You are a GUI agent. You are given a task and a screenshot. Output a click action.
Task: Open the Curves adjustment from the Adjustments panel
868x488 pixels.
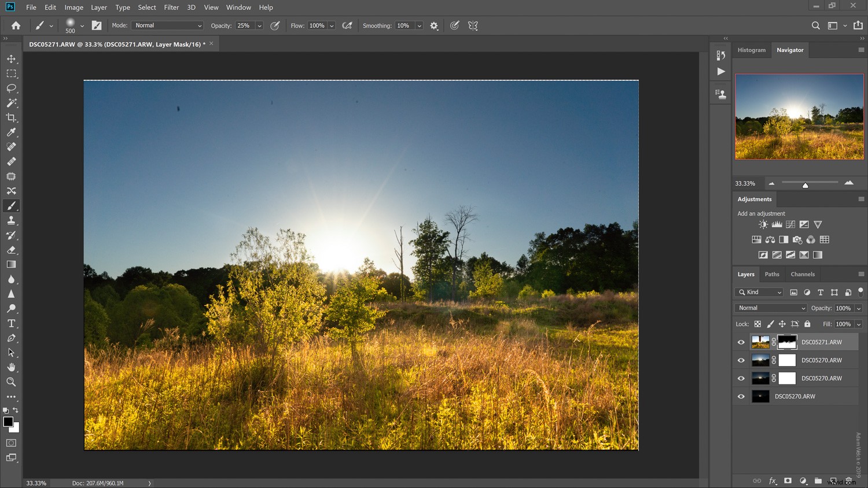click(790, 224)
